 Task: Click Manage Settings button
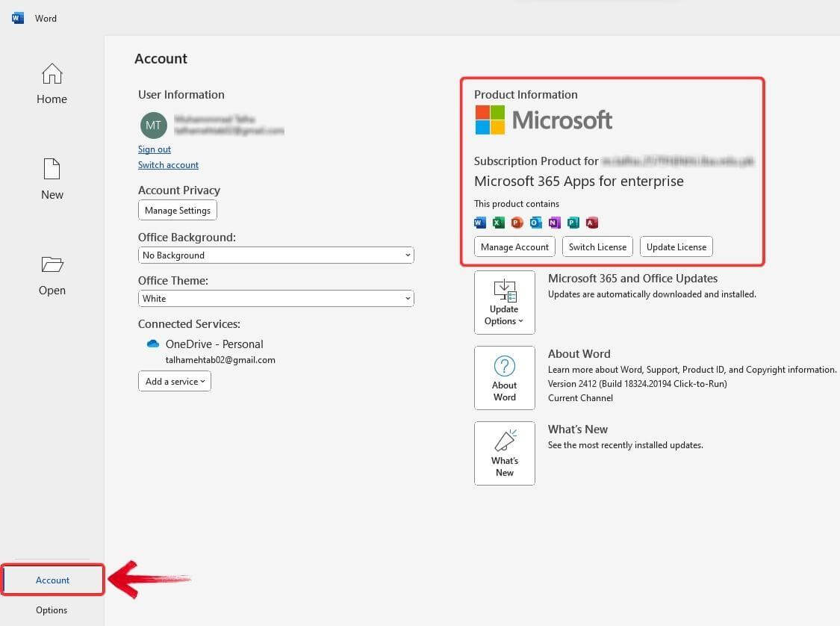177,210
